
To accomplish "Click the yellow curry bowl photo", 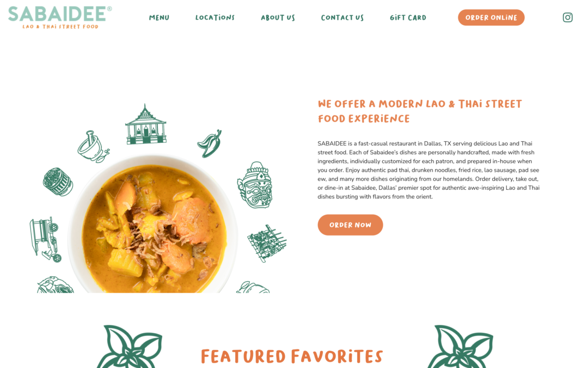I will [152, 224].
